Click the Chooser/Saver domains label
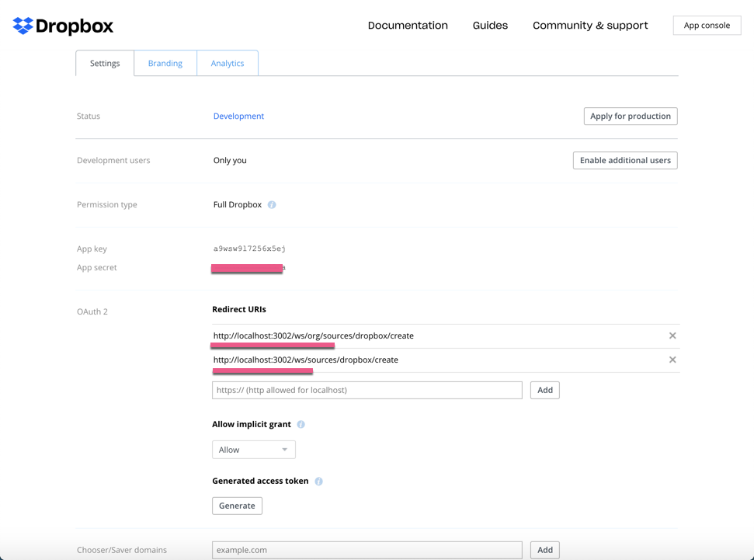Image resolution: width=754 pixels, height=560 pixels. 122,550
